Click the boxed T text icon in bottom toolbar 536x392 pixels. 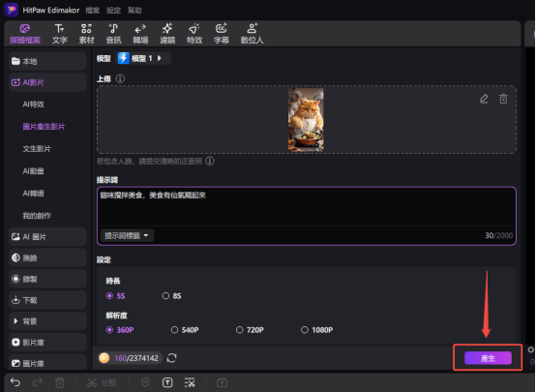pyautogui.click(x=167, y=382)
